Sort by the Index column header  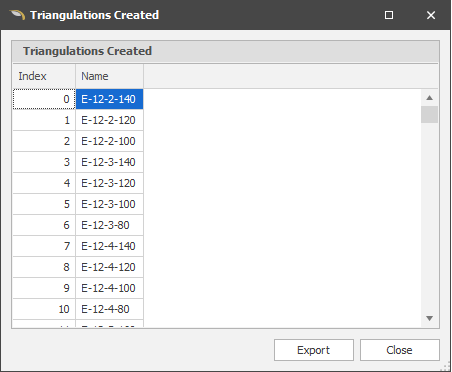(44, 76)
